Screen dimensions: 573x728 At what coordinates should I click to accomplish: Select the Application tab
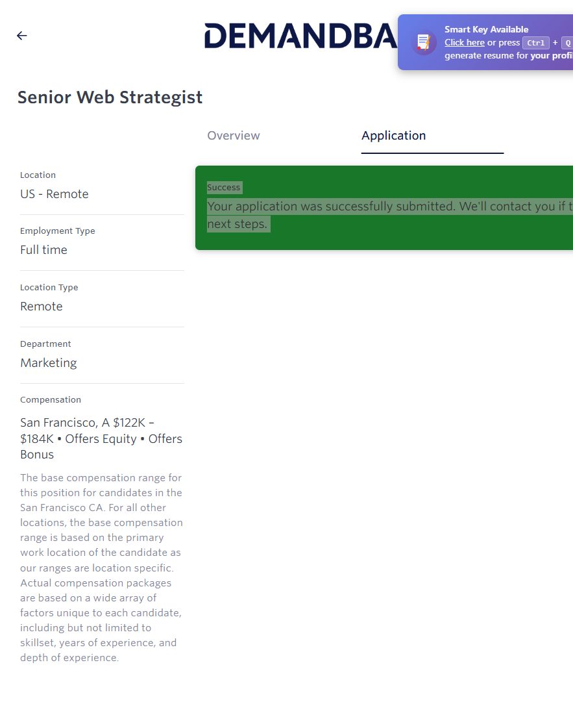(393, 136)
